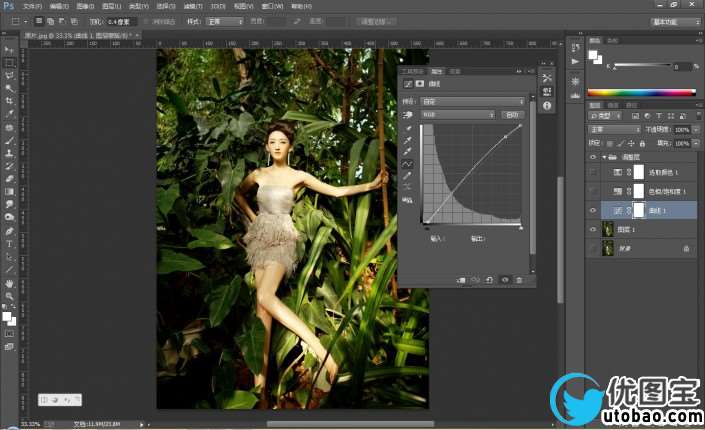Open the info panel icon

point(547,106)
